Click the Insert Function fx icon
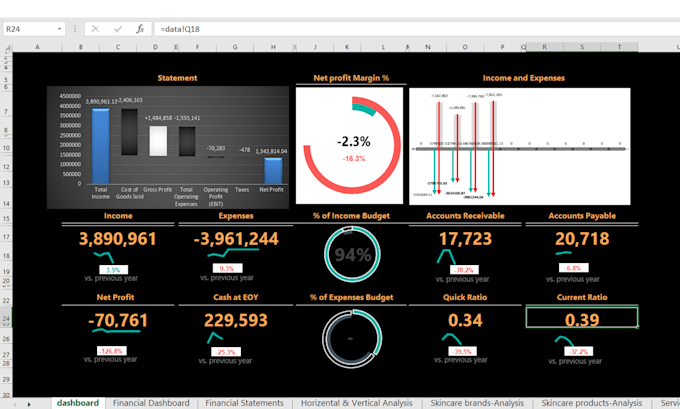This screenshot has width=680, height=409. pos(140,29)
